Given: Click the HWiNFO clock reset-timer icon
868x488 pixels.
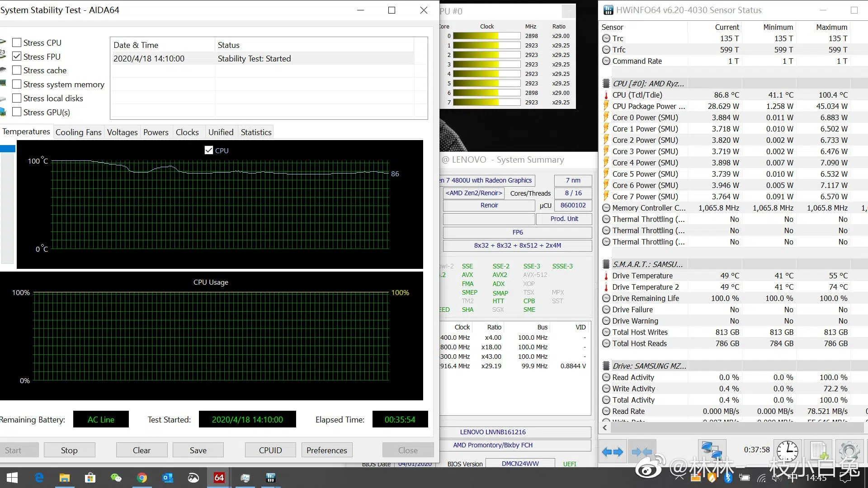Looking at the screenshot, I should click(787, 451).
